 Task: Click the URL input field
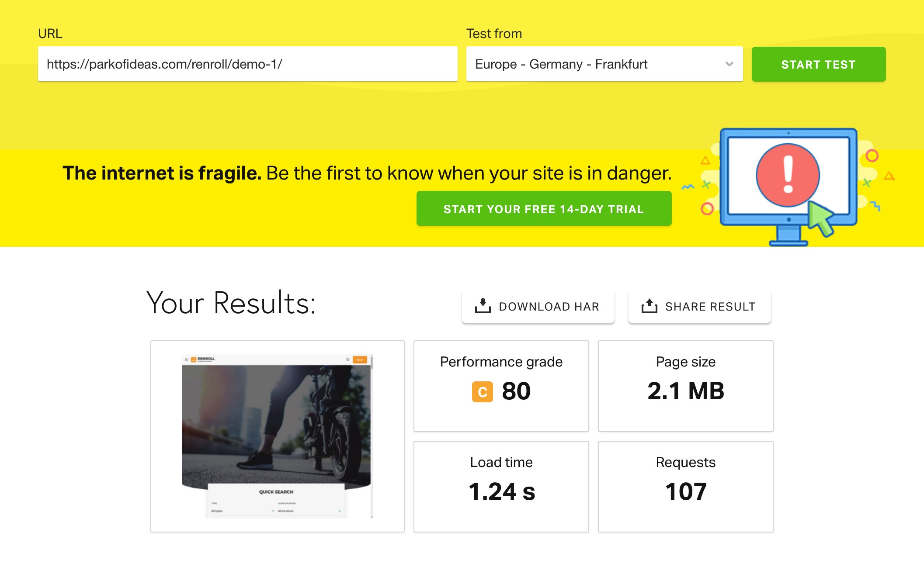click(247, 64)
